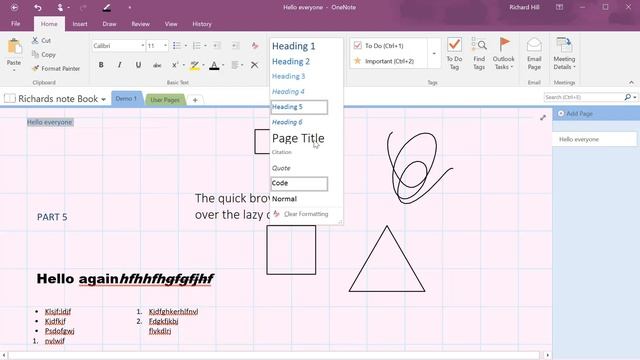The image size is (640, 360).
Task: Apply the To Do (Ctrl+1) checkbox tag
Action: click(378, 45)
